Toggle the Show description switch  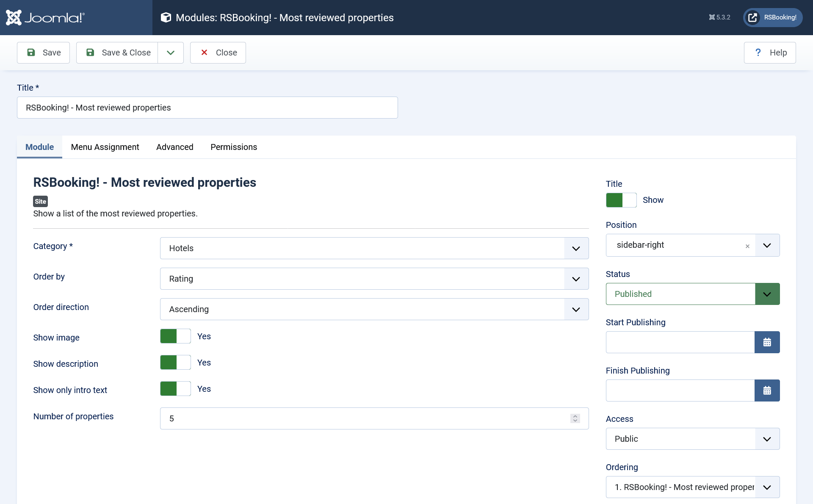pyautogui.click(x=175, y=363)
